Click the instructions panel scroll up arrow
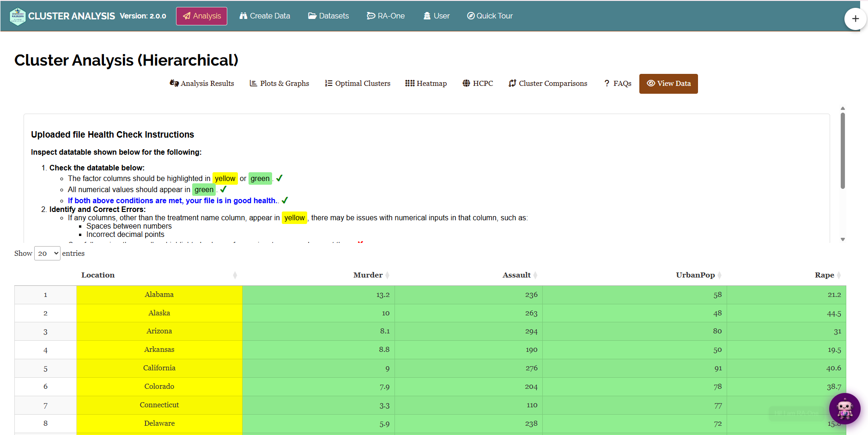Viewport: 868px width, 435px height. [x=843, y=109]
